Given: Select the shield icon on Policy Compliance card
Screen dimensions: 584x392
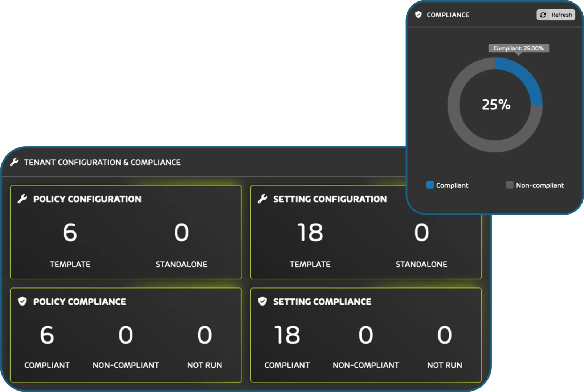Looking at the screenshot, I should pyautogui.click(x=22, y=301).
